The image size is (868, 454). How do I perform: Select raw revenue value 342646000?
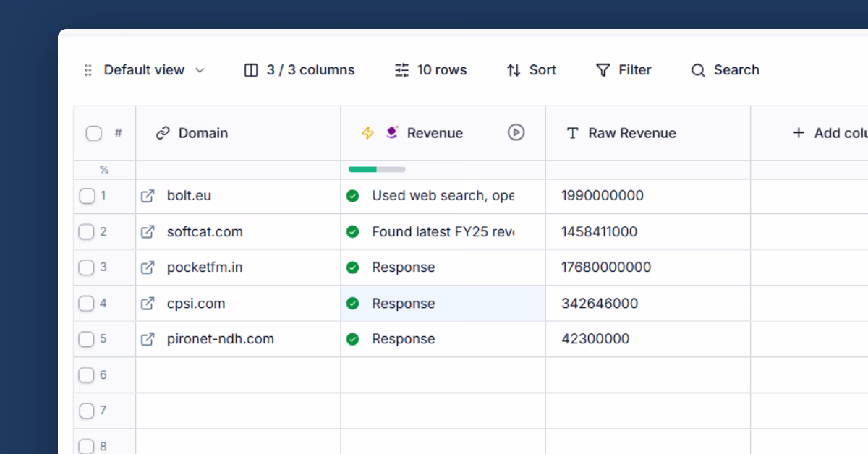coord(600,304)
